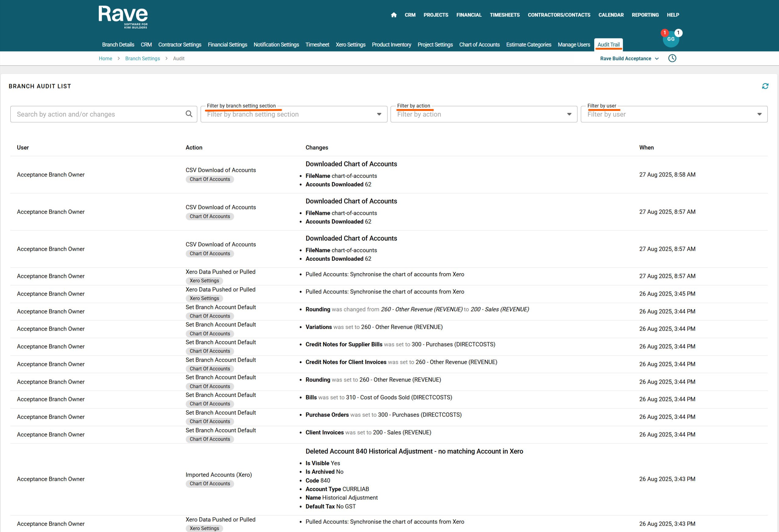Click the timestamp 27 Aug 2025, 8:58 AM
Screen dimensions: 779x532
click(x=667, y=175)
